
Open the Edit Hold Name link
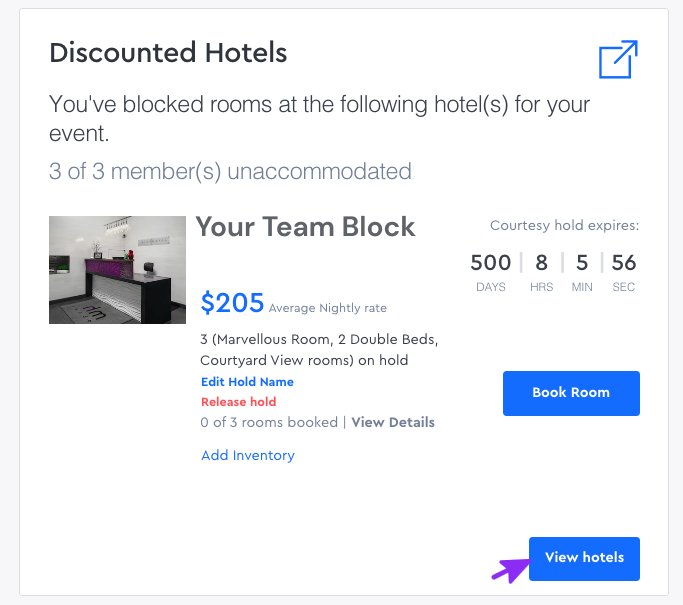point(247,382)
